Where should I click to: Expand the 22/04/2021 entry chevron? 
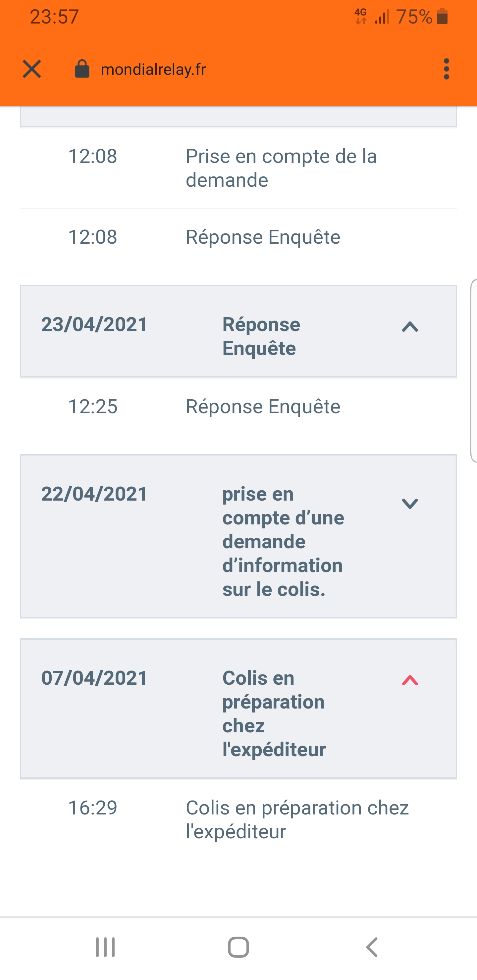(410, 504)
